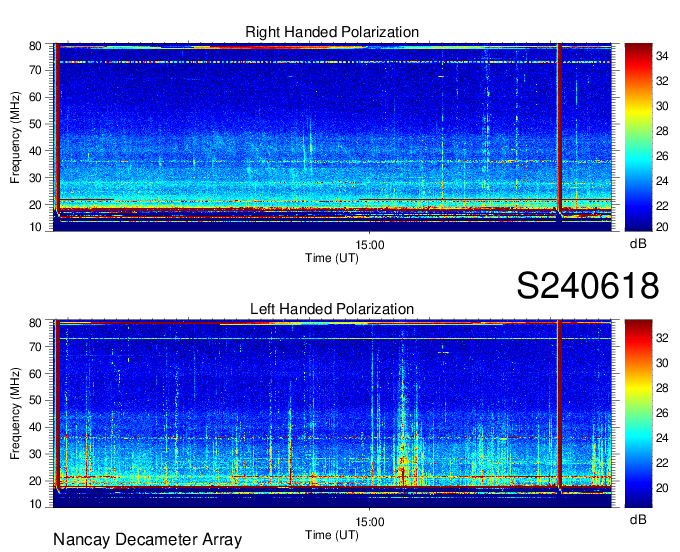Click the lower color bar's 32 tick value
This screenshot has width=680, height=552.
[x=662, y=338]
